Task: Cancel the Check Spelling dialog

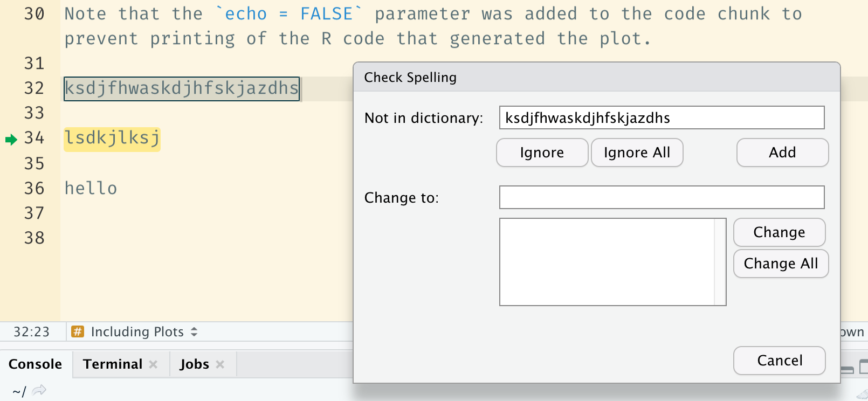Action: pos(779,361)
